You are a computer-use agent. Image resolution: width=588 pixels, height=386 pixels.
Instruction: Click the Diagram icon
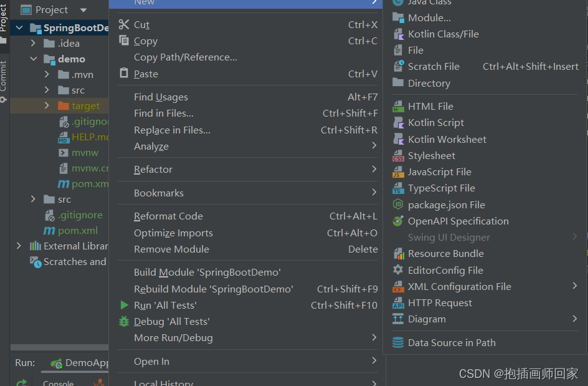pos(398,319)
